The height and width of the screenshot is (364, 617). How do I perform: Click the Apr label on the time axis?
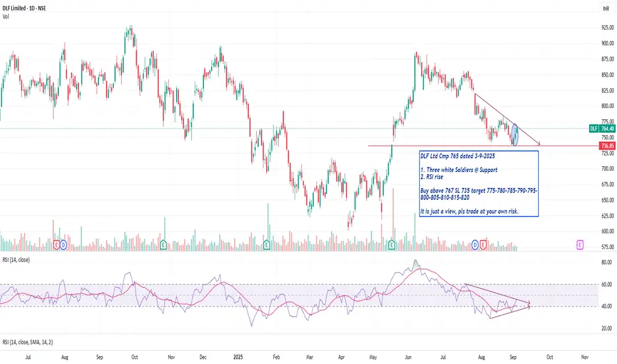[342, 357]
